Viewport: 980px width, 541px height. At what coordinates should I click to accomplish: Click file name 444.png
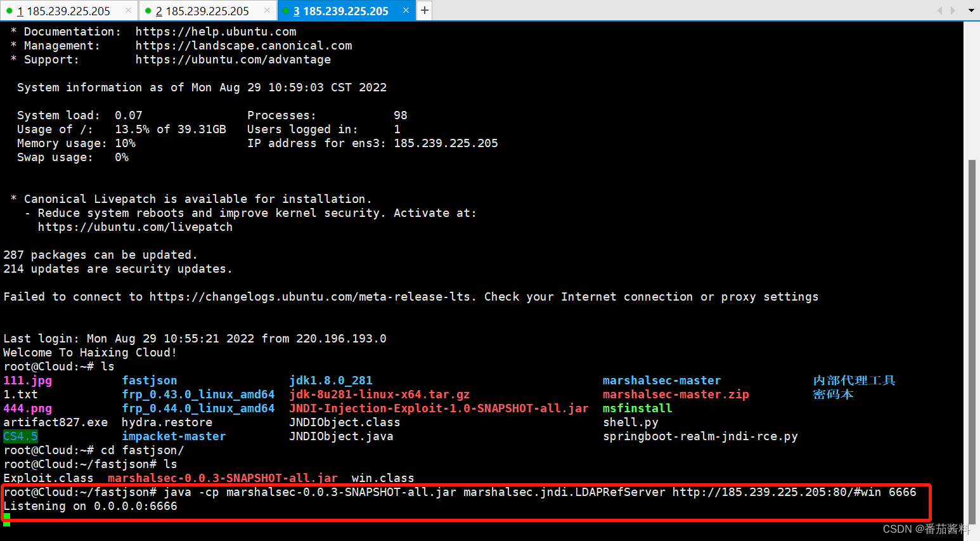pos(28,408)
